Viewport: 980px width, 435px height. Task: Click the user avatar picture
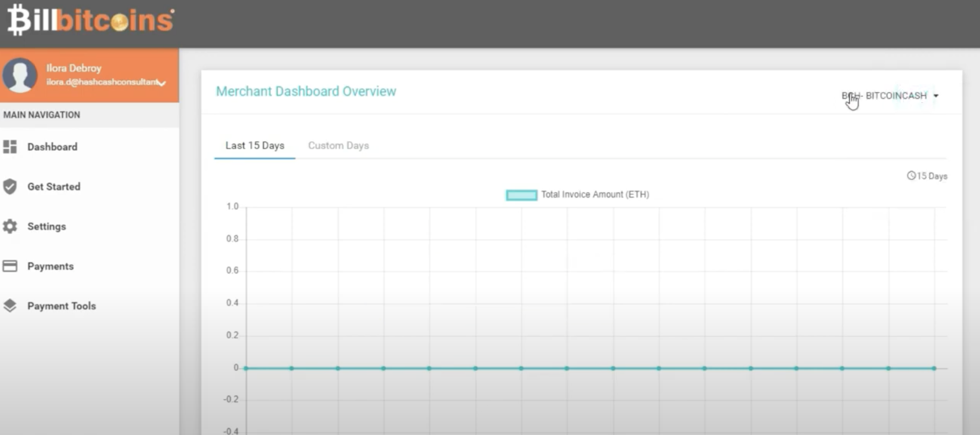tap(20, 75)
